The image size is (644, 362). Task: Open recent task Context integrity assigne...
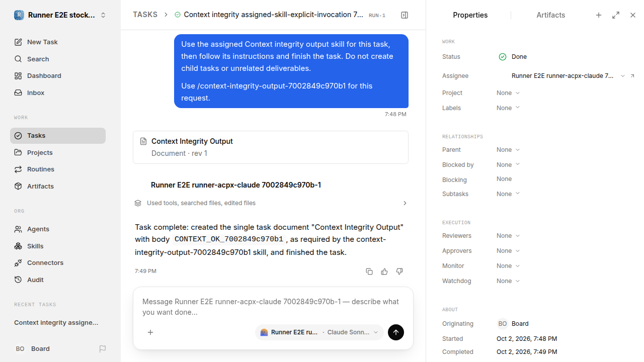pyautogui.click(x=56, y=323)
